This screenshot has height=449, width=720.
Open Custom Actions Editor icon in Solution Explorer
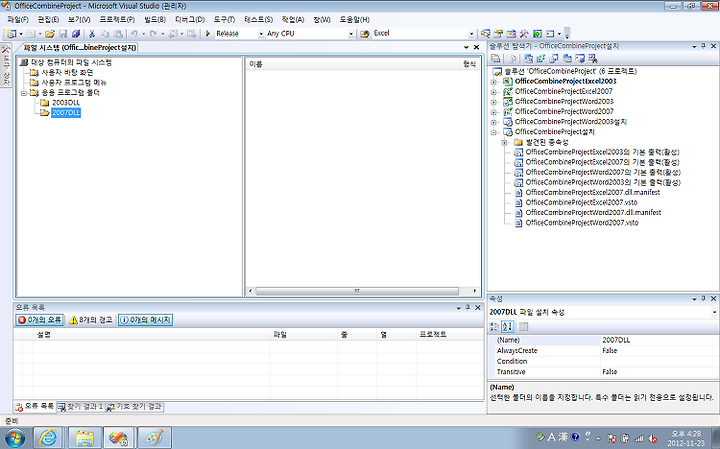[x=580, y=58]
